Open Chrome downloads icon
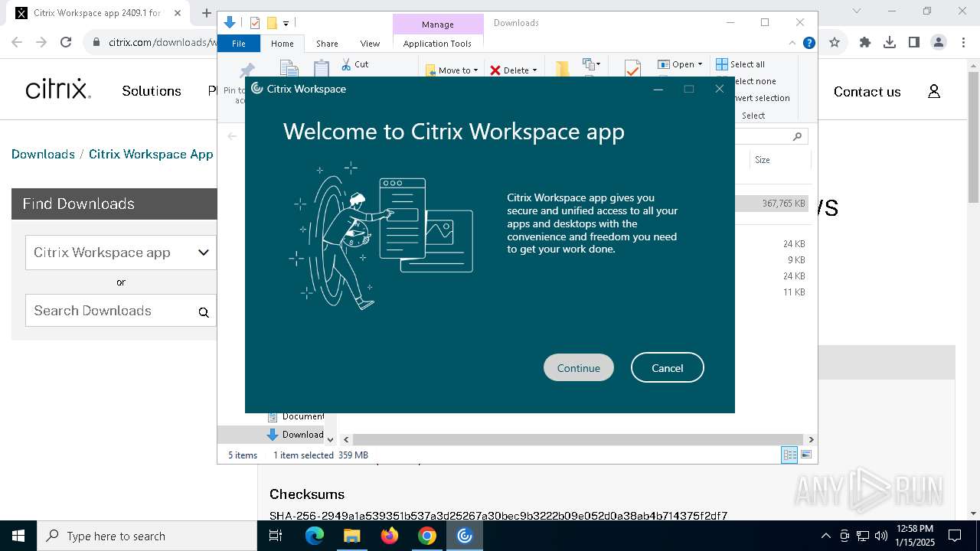This screenshot has width=980, height=551. [x=889, y=42]
